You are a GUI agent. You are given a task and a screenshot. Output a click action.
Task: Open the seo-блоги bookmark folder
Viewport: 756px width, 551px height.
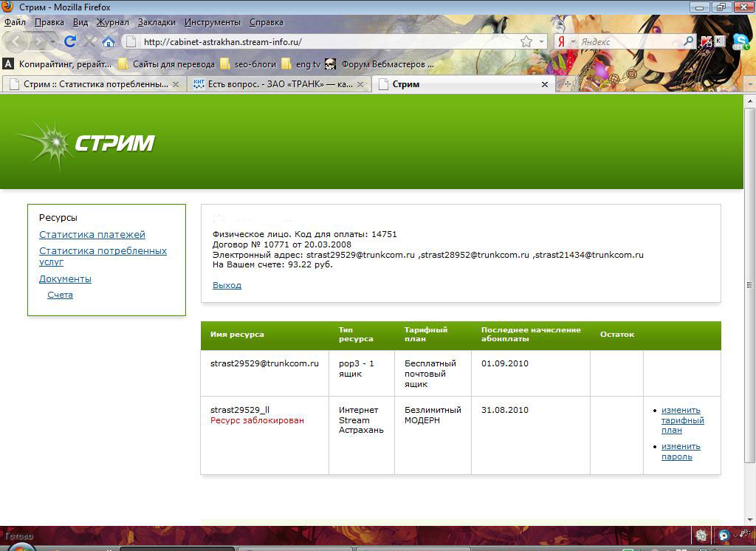(248, 64)
